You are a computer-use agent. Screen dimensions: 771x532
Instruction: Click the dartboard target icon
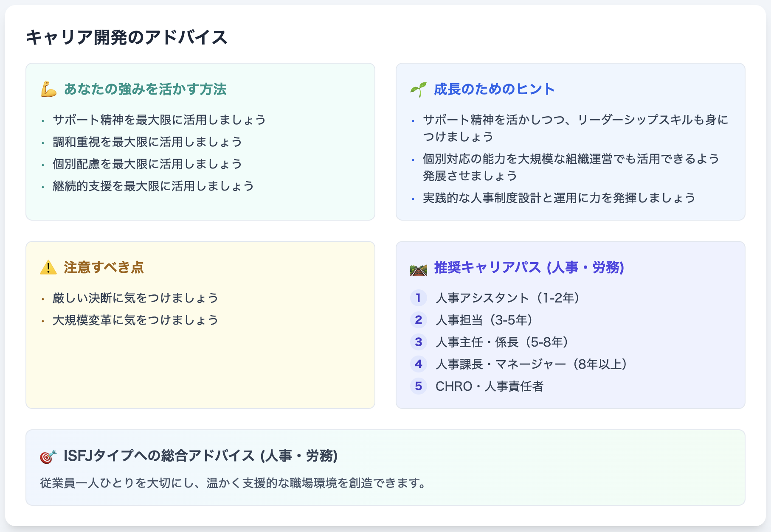48,456
